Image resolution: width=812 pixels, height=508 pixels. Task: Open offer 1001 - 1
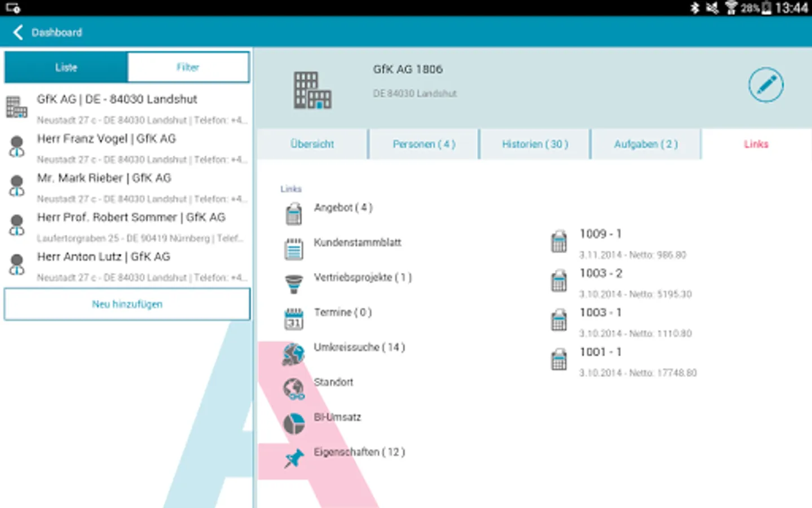(x=638, y=362)
